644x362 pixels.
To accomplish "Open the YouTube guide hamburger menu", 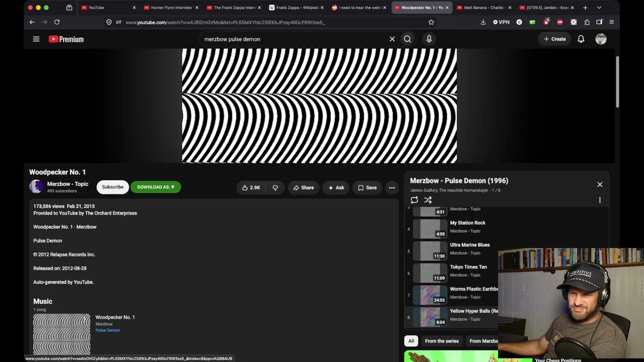I will click(x=36, y=39).
